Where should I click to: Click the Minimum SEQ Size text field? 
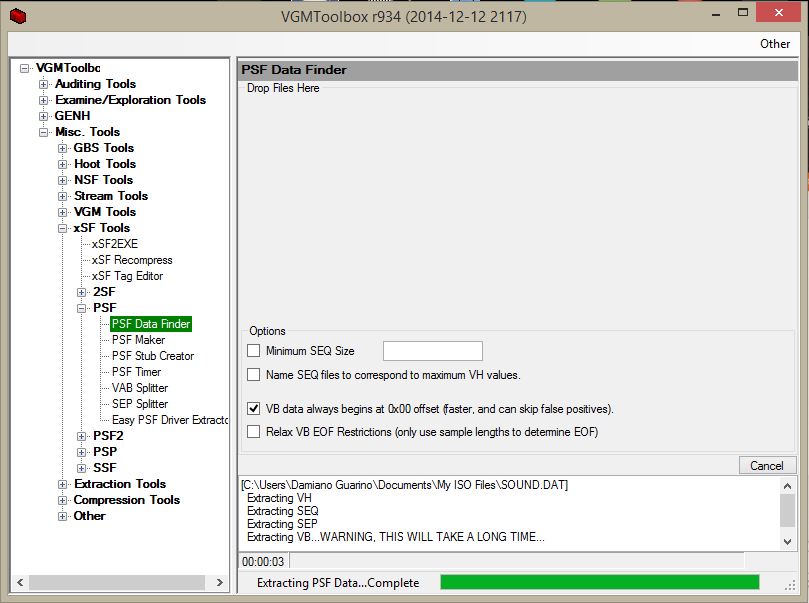tap(432, 351)
